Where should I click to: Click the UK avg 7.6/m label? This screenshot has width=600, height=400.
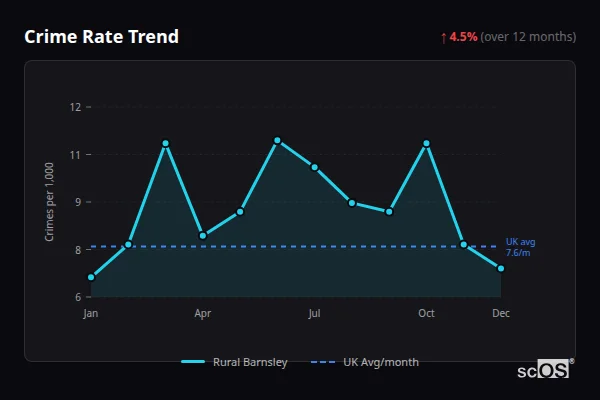click(x=520, y=247)
